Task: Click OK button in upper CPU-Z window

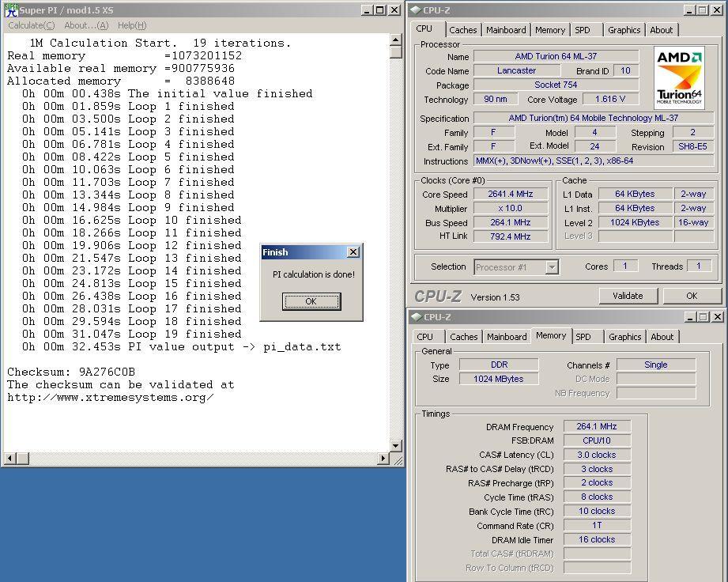Action: [x=692, y=296]
